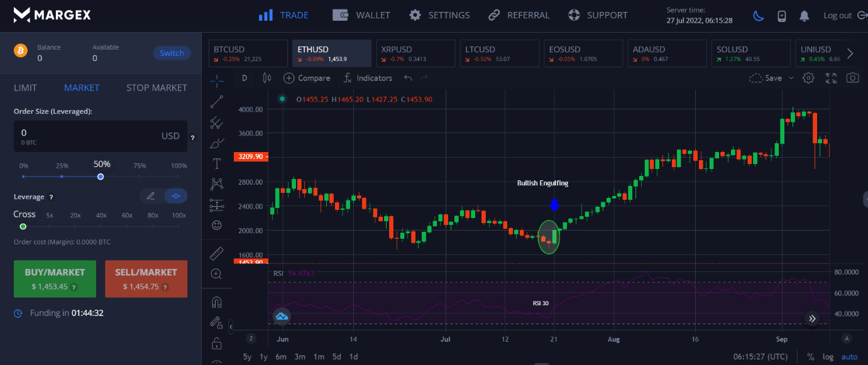Open the XABCD pattern tool

coord(217,184)
